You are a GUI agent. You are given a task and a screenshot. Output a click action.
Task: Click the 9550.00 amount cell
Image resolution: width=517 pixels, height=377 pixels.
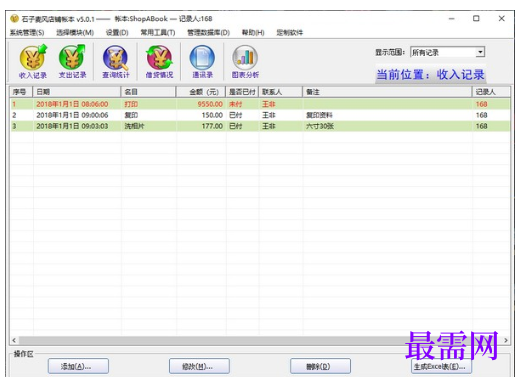pos(210,104)
